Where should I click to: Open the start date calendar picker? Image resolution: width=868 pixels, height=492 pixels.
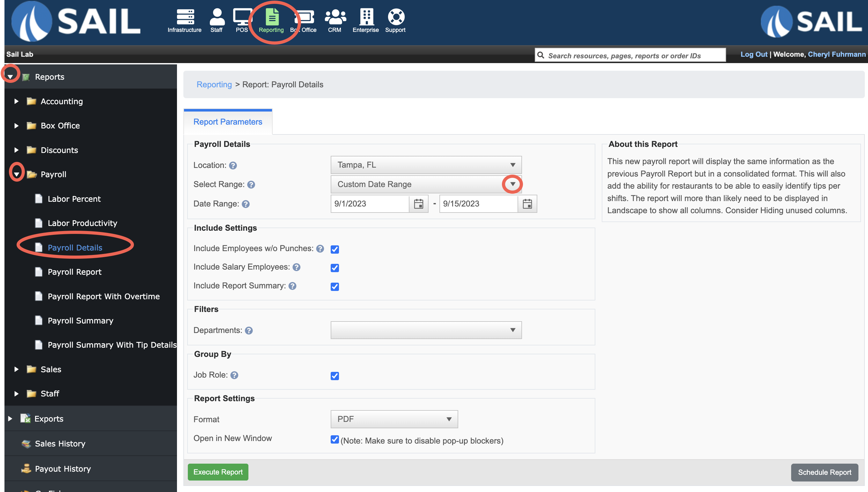point(418,204)
